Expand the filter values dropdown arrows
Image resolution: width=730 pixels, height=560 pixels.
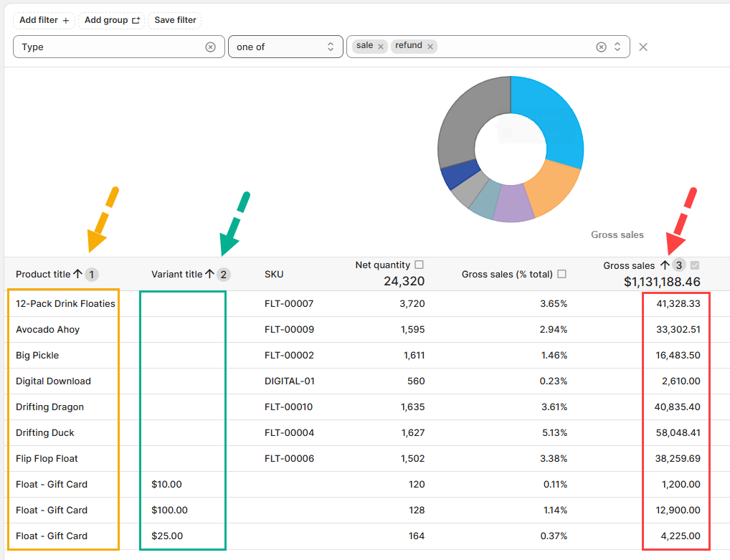pyautogui.click(x=617, y=47)
